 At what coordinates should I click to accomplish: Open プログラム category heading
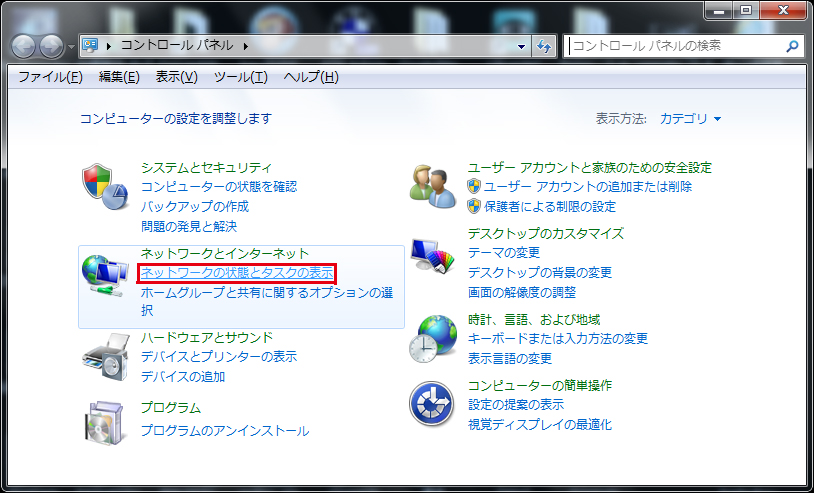point(171,407)
